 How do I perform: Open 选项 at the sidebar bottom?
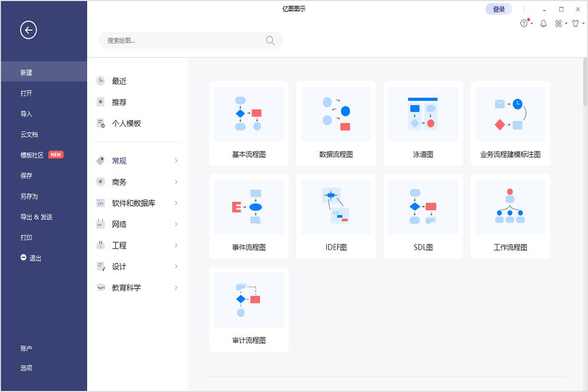pyautogui.click(x=26, y=368)
